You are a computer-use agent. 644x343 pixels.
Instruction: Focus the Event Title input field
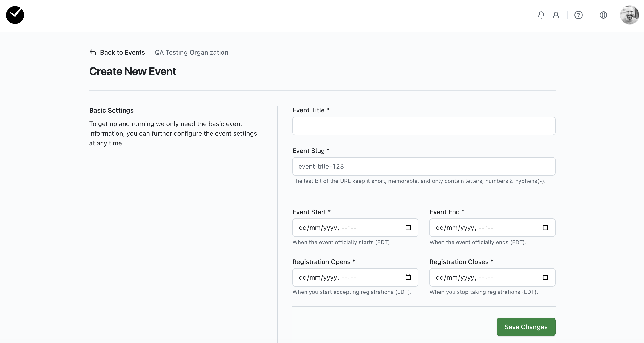tap(423, 126)
